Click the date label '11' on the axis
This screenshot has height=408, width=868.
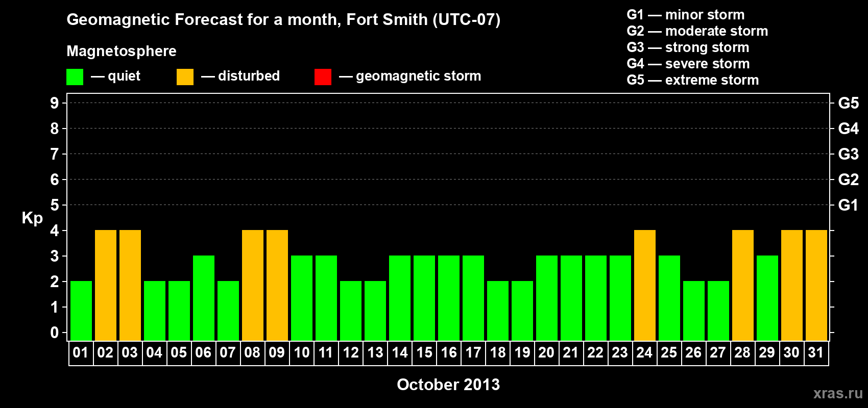(326, 353)
